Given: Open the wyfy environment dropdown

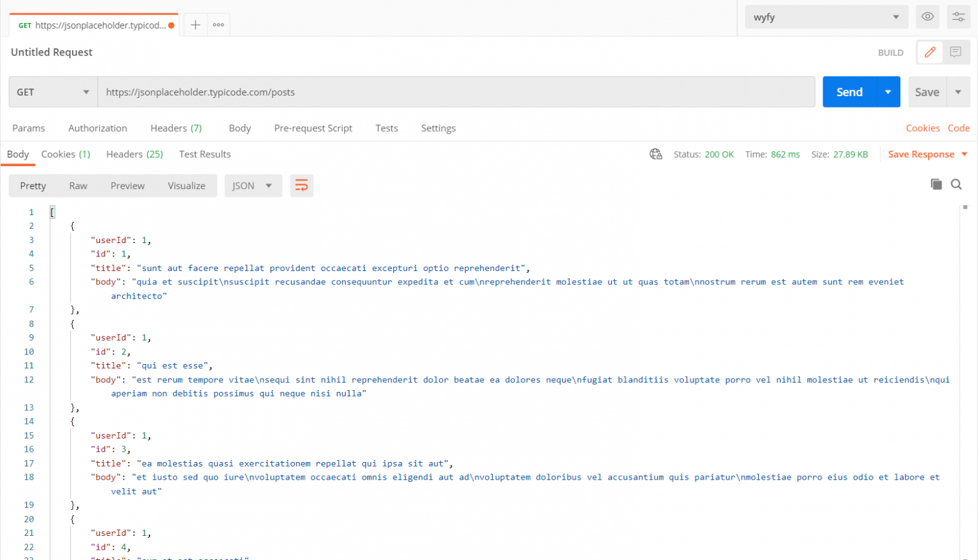Looking at the screenshot, I should coord(825,17).
